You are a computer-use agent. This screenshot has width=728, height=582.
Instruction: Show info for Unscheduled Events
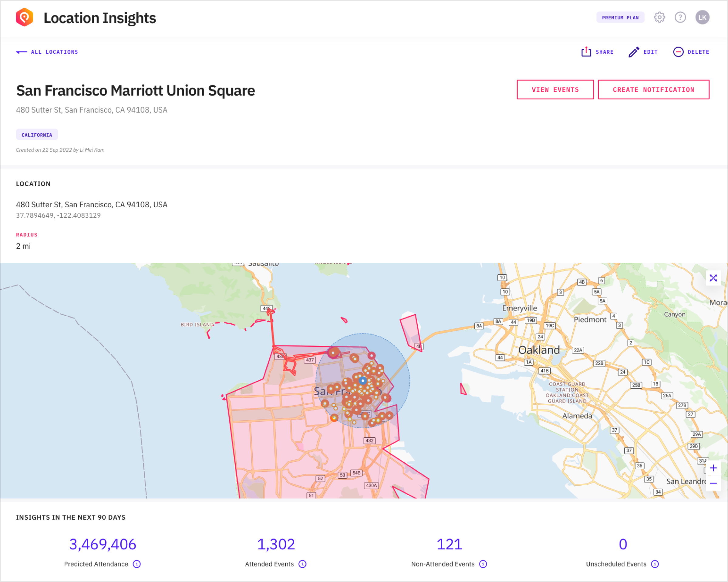(654, 564)
